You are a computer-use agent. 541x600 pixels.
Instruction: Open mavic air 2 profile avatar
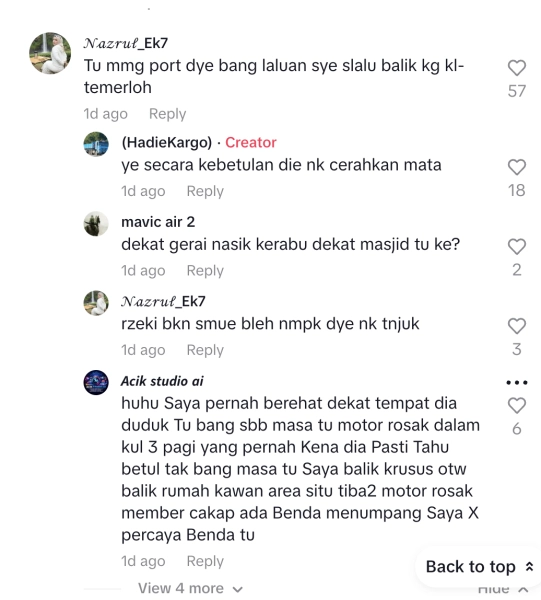click(x=96, y=223)
